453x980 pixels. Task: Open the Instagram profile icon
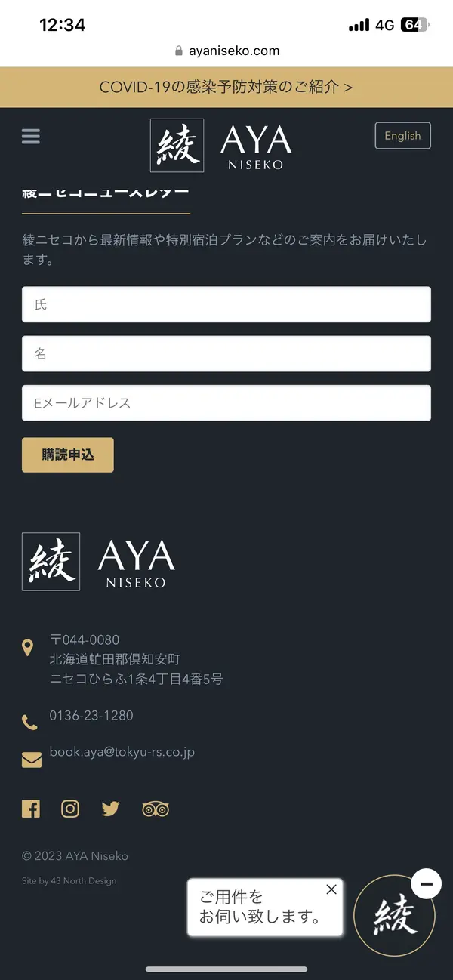coord(70,809)
